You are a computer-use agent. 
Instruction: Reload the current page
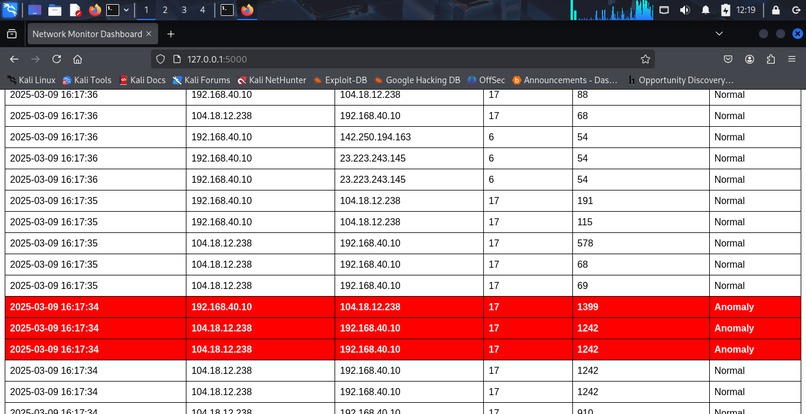(57, 59)
